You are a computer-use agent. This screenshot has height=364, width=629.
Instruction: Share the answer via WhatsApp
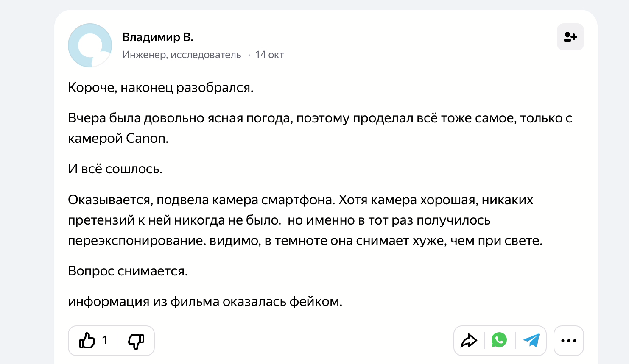499,340
